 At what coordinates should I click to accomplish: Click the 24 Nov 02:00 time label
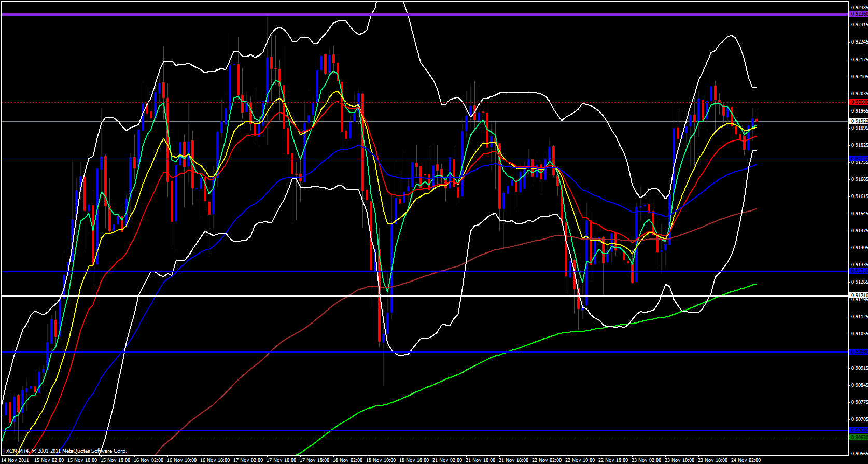click(x=746, y=460)
